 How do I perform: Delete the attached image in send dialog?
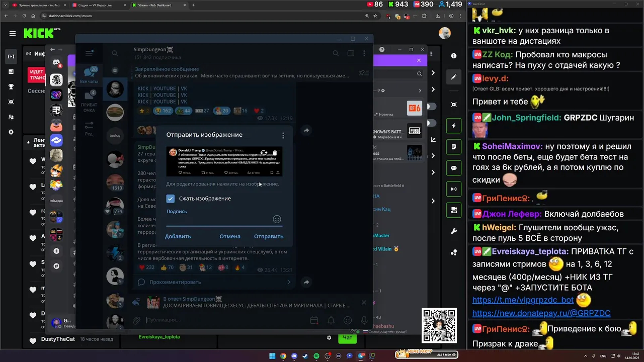pyautogui.click(x=275, y=152)
